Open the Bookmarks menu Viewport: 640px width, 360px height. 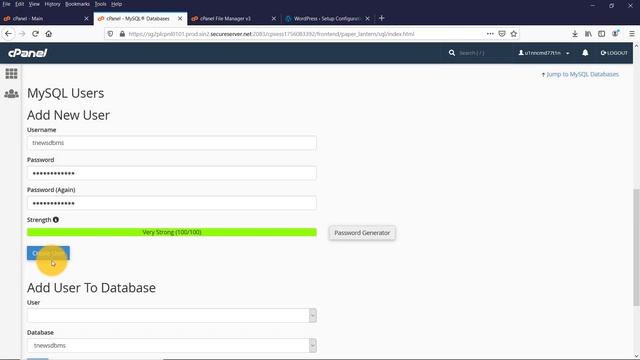(x=77, y=4)
